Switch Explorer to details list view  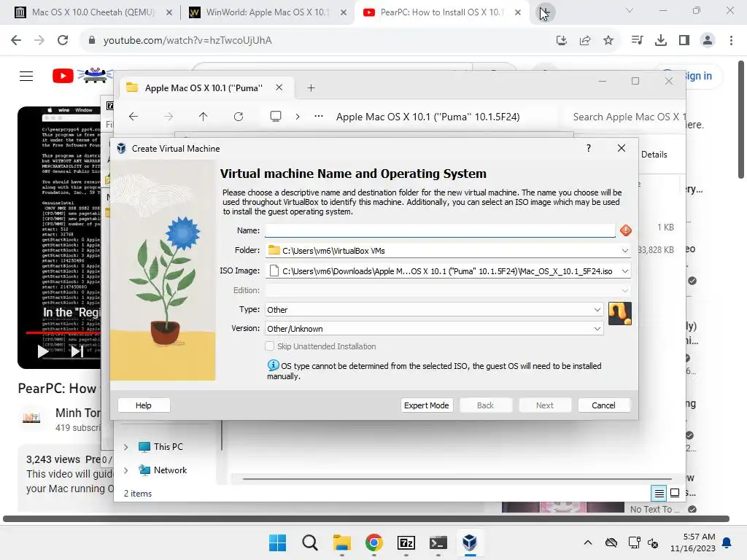(659, 494)
